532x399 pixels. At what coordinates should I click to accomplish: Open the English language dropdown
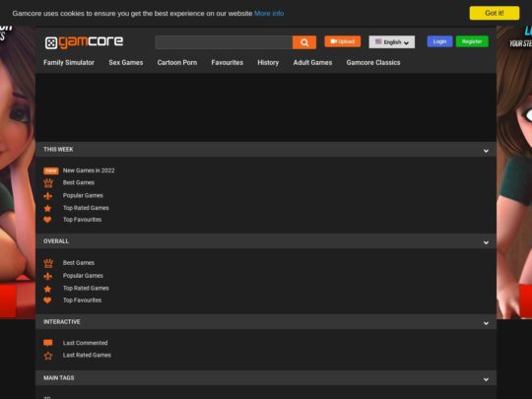391,42
